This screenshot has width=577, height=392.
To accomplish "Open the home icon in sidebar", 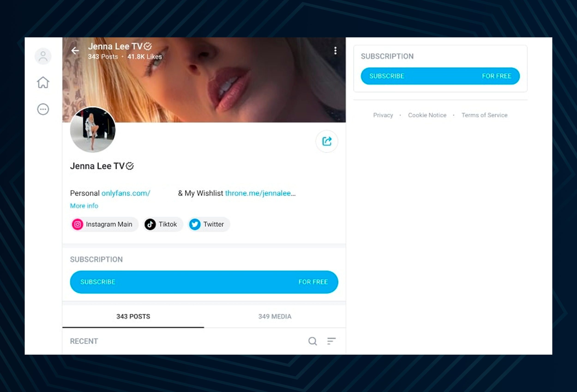I will click(x=43, y=82).
